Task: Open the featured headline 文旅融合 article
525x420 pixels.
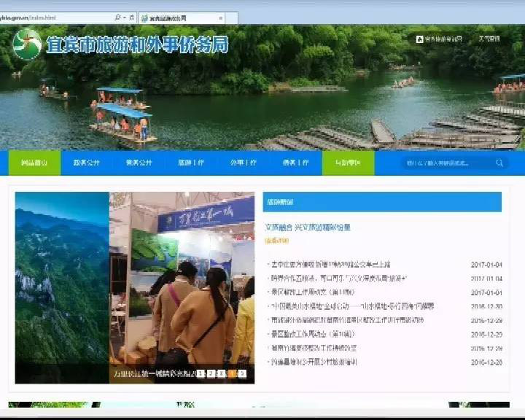Action: click(308, 227)
